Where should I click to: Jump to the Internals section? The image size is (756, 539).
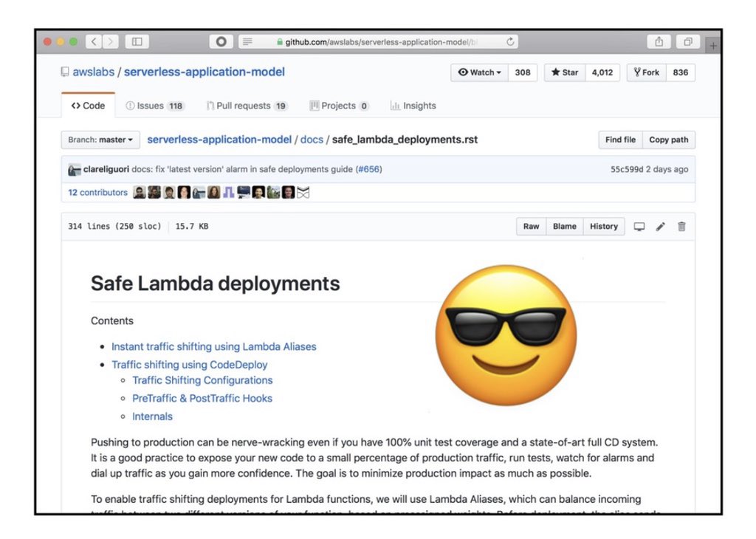152,416
